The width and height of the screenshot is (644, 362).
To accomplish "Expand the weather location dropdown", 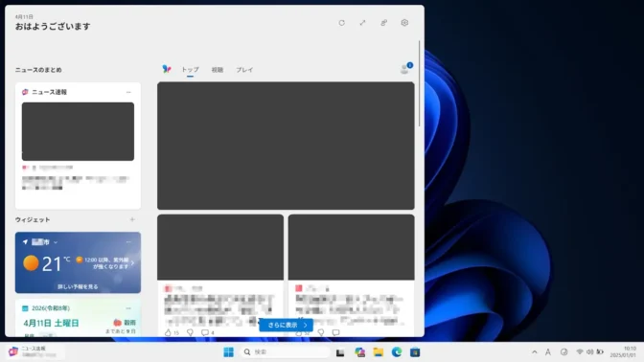I will click(56, 242).
